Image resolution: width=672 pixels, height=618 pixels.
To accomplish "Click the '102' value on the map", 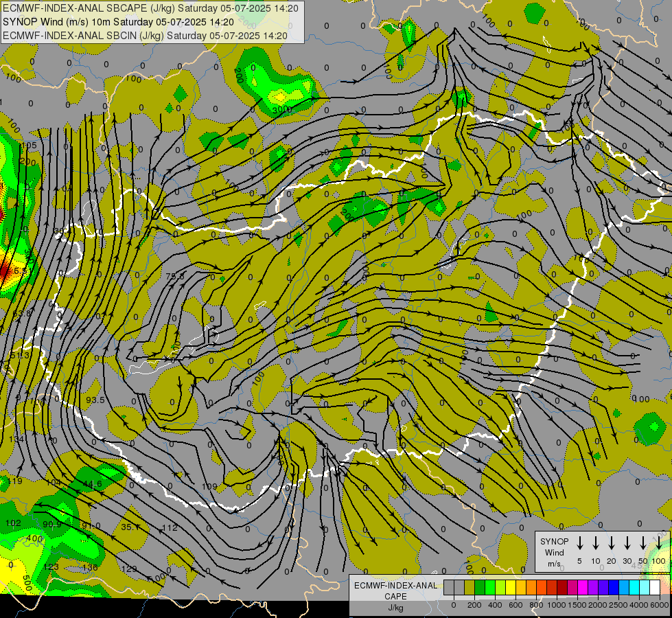I will (13, 523).
